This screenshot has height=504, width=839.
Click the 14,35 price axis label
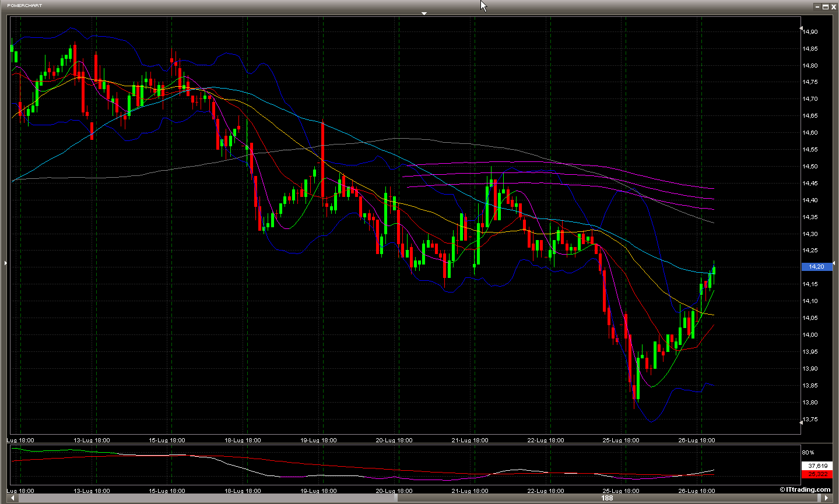(x=810, y=217)
